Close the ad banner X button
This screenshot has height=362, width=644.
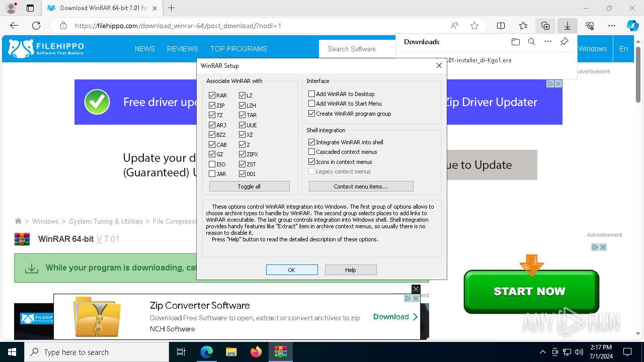tap(416, 289)
